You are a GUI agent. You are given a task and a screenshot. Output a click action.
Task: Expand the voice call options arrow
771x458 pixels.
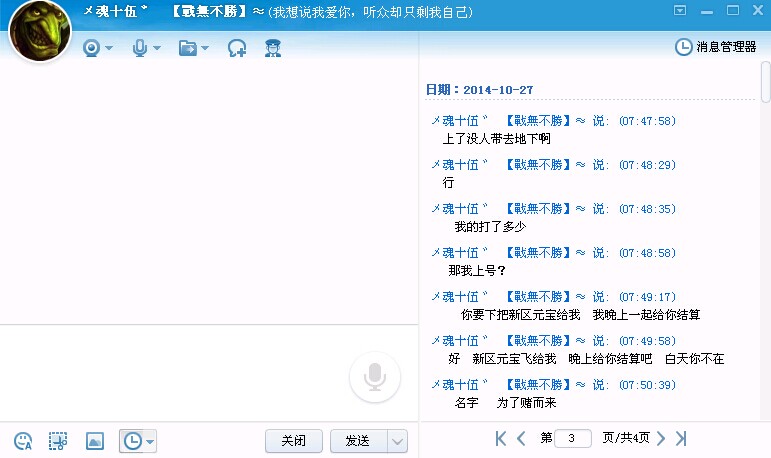(157, 48)
